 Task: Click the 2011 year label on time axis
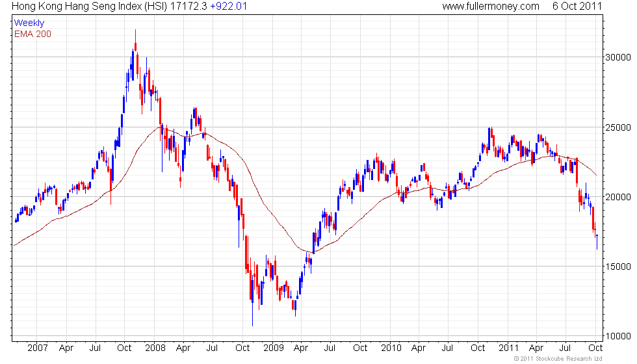(x=508, y=348)
